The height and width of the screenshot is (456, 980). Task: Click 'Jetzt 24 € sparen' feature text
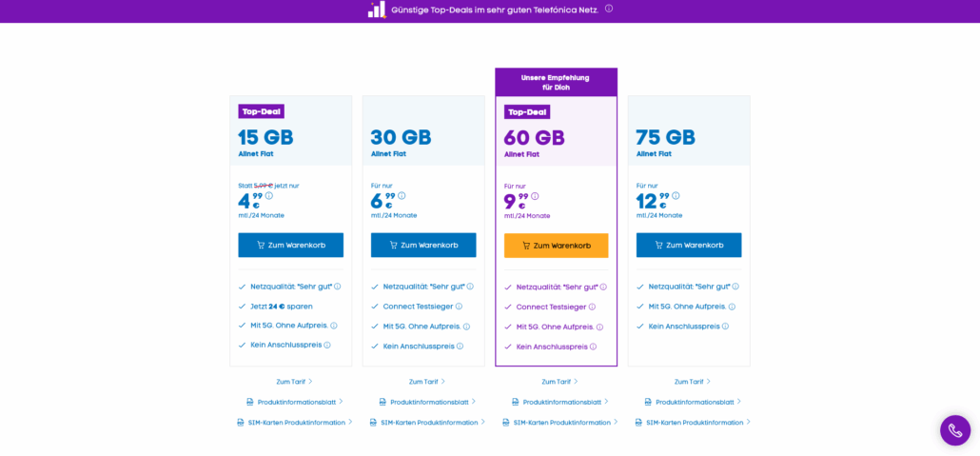(282, 307)
